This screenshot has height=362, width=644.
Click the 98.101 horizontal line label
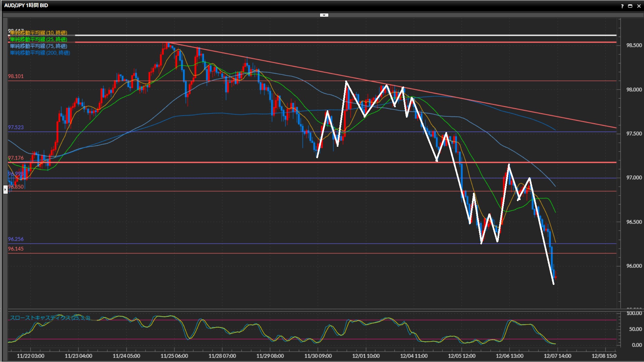tap(16, 76)
